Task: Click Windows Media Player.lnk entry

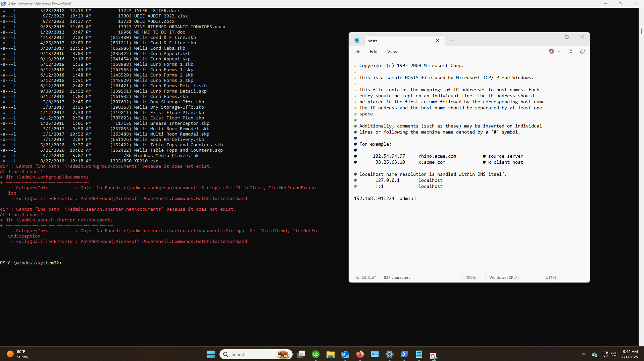Action: pyautogui.click(x=166, y=155)
